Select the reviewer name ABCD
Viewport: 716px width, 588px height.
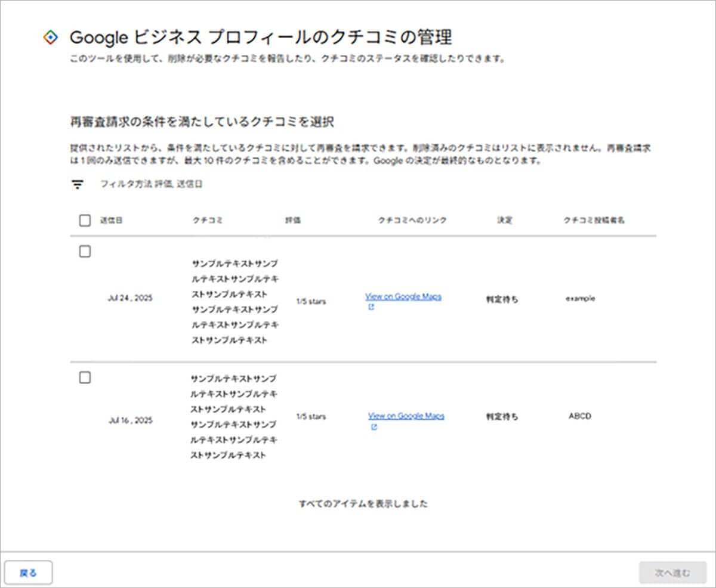(x=579, y=416)
